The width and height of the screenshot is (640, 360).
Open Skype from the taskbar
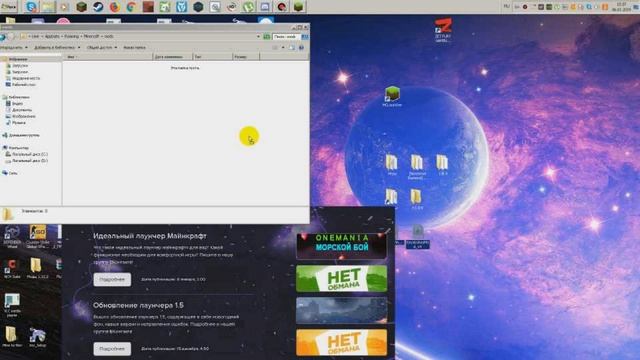tap(31, 7)
